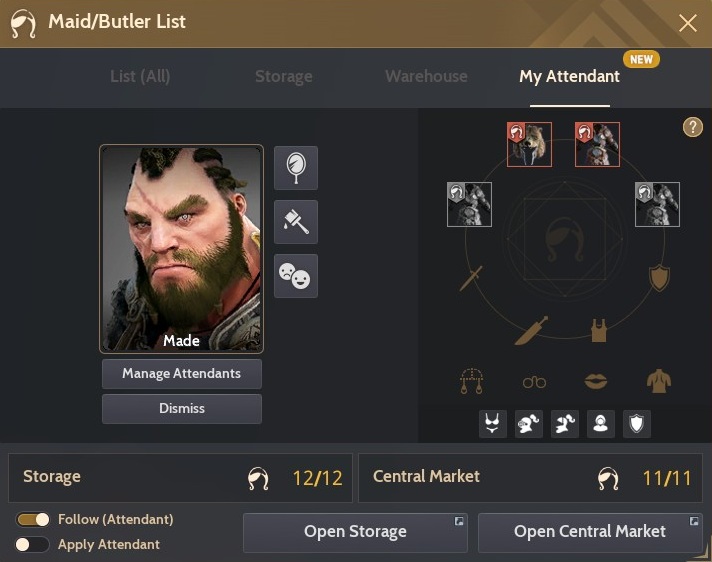Open the dye brush tool
Screen dimensions: 712x562
coord(296,222)
